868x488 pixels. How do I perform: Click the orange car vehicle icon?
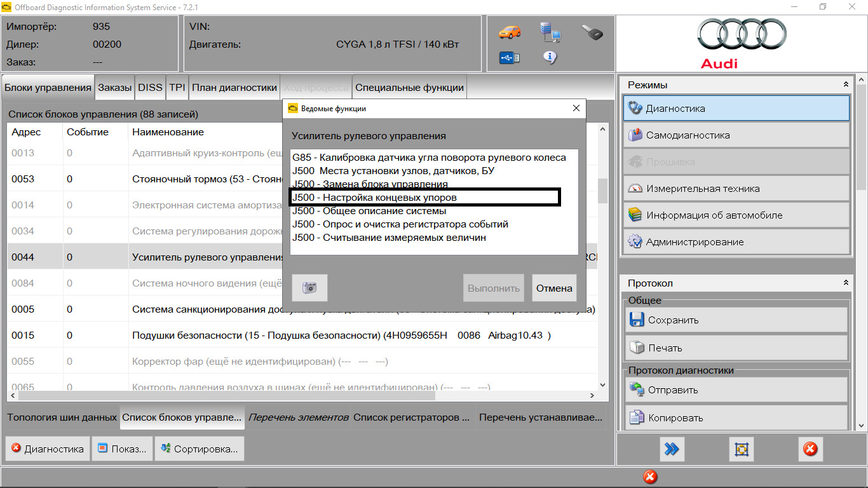510,32
